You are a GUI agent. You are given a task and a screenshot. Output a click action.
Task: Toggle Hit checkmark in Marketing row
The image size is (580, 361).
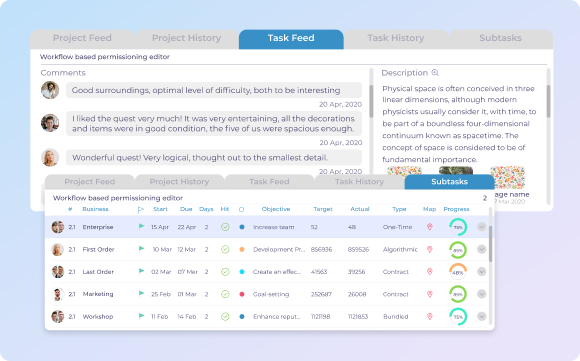pos(225,294)
